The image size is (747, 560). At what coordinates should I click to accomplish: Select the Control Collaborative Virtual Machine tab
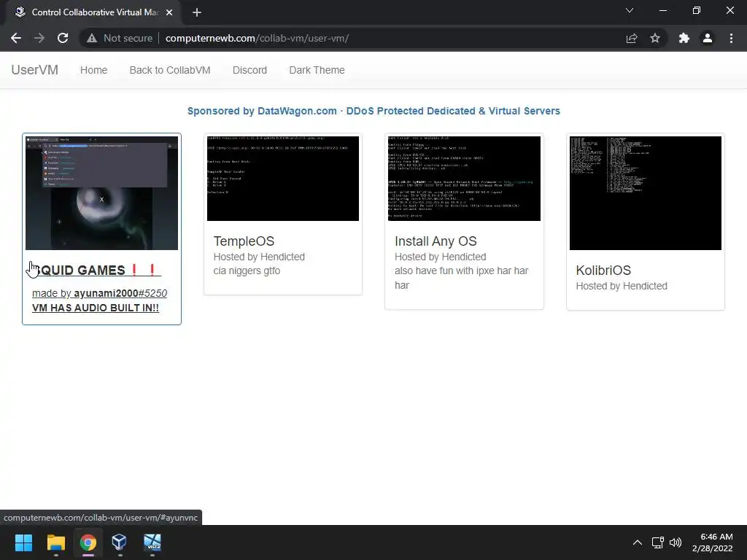pos(94,12)
